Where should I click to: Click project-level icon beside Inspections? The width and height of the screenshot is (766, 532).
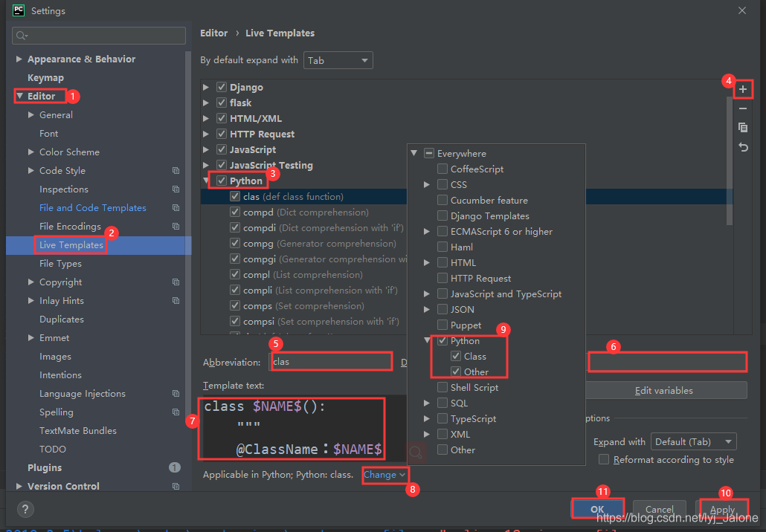pyautogui.click(x=176, y=189)
